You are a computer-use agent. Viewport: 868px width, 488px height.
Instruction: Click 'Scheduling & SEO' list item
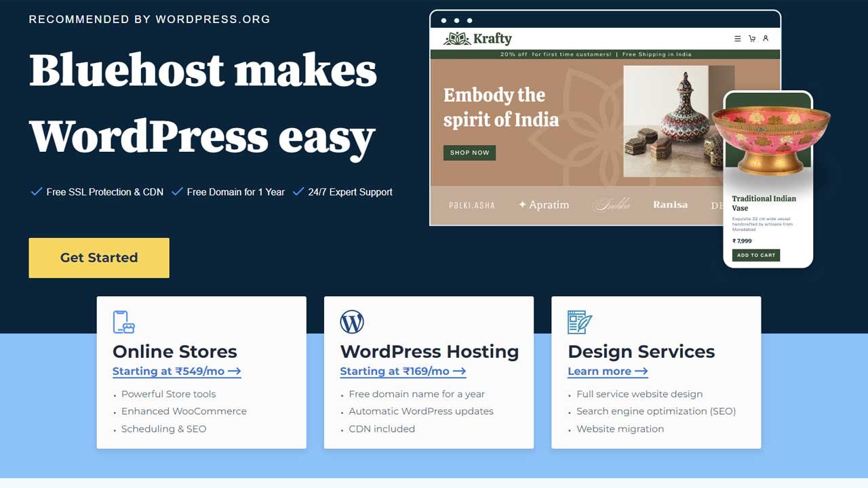[x=163, y=429]
